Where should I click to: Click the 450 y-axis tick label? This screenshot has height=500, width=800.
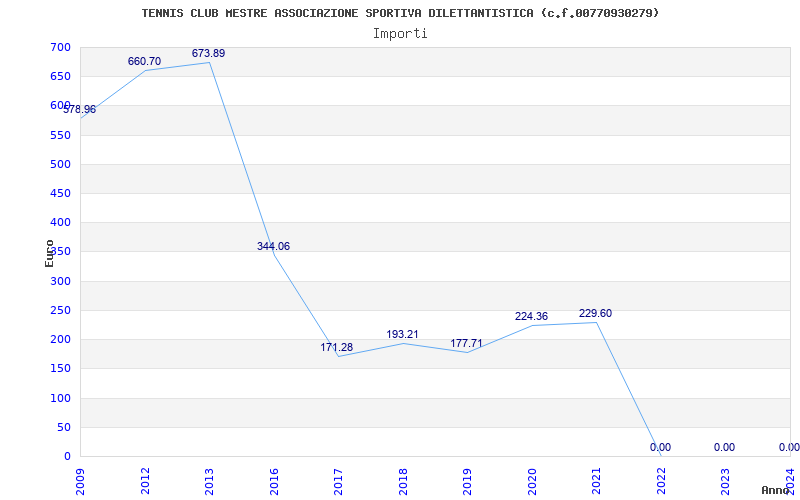tap(60, 193)
